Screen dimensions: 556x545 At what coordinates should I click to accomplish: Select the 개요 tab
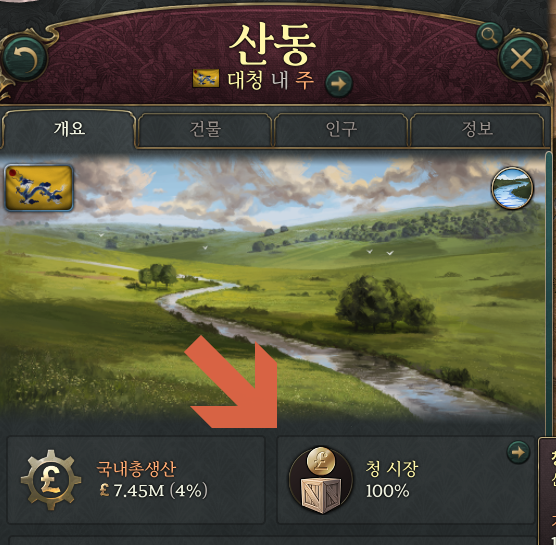tap(70, 129)
